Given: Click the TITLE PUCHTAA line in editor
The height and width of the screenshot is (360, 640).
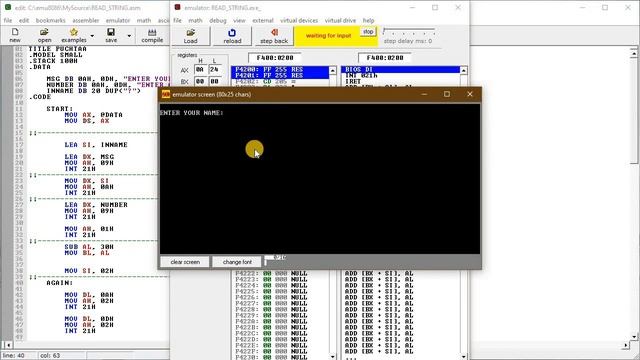Looking at the screenshot, I should click(x=57, y=49).
